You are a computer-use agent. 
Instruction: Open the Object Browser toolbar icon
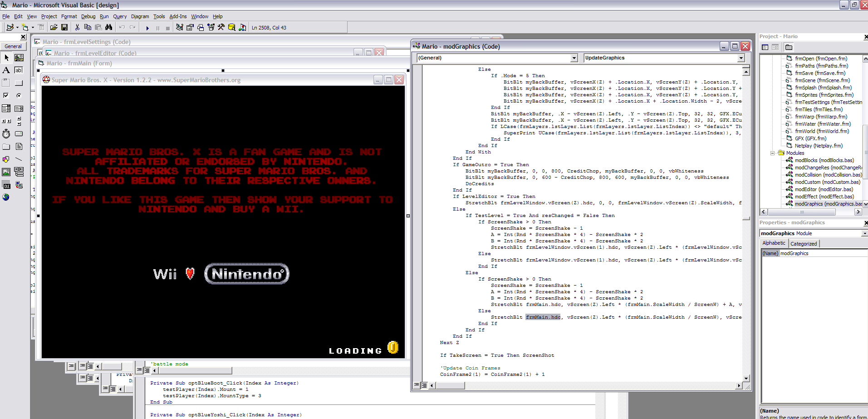pos(211,28)
